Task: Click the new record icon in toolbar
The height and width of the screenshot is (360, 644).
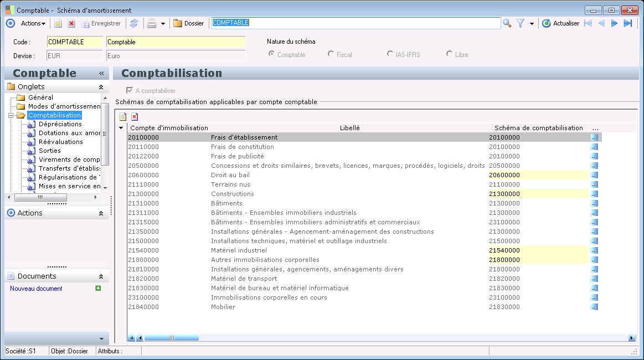Action: pyautogui.click(x=58, y=23)
